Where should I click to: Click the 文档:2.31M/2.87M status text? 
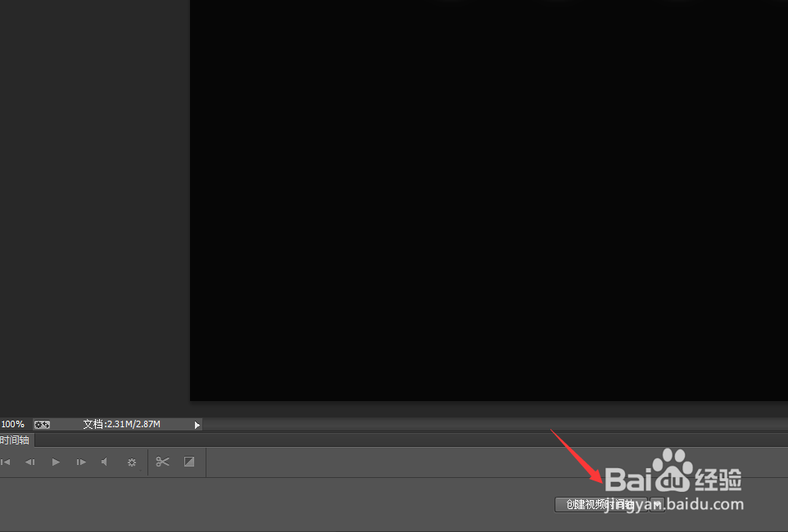(x=121, y=425)
